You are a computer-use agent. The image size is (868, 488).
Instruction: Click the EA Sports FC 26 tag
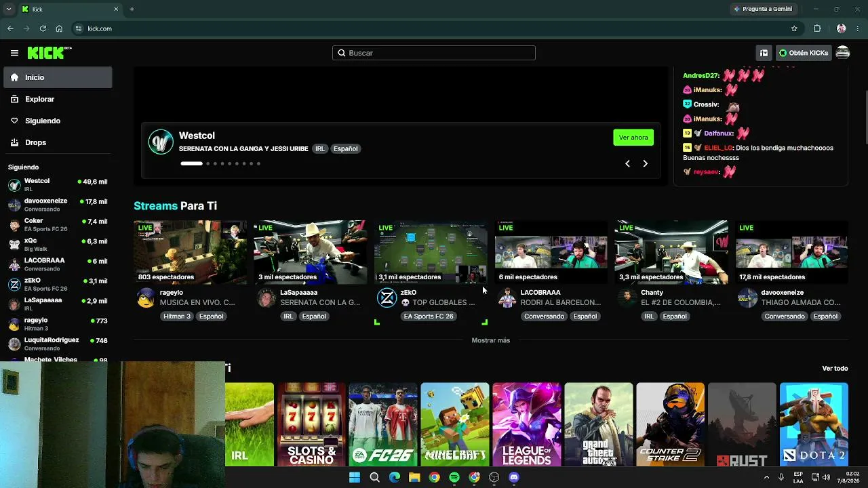tap(429, 317)
